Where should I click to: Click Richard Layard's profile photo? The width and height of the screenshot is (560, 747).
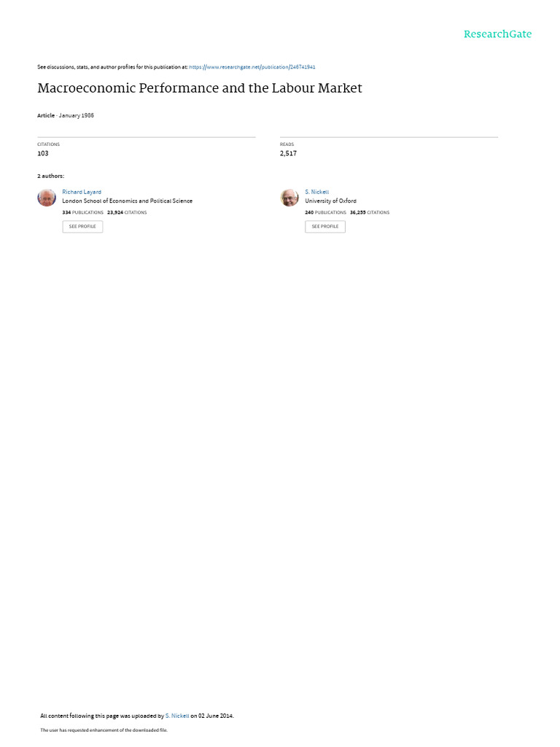tap(47, 197)
